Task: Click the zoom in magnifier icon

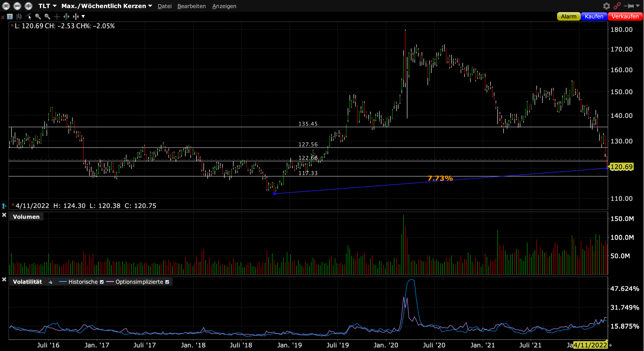Action: click(x=38, y=17)
